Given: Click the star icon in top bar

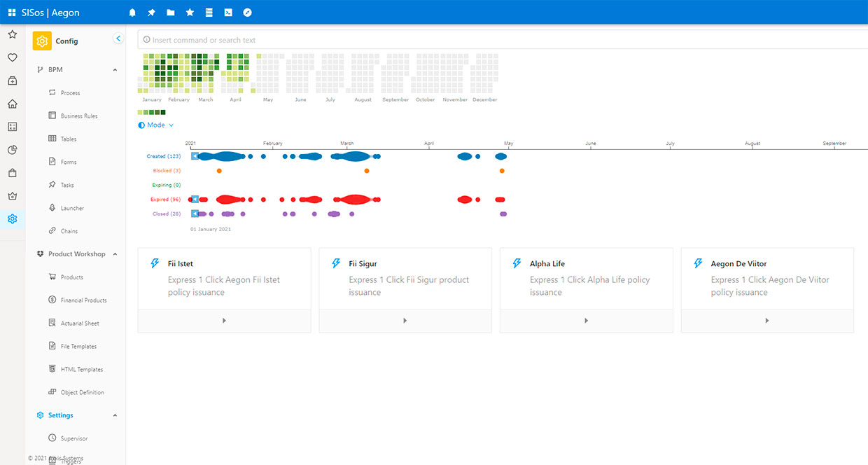Looking at the screenshot, I should [190, 13].
